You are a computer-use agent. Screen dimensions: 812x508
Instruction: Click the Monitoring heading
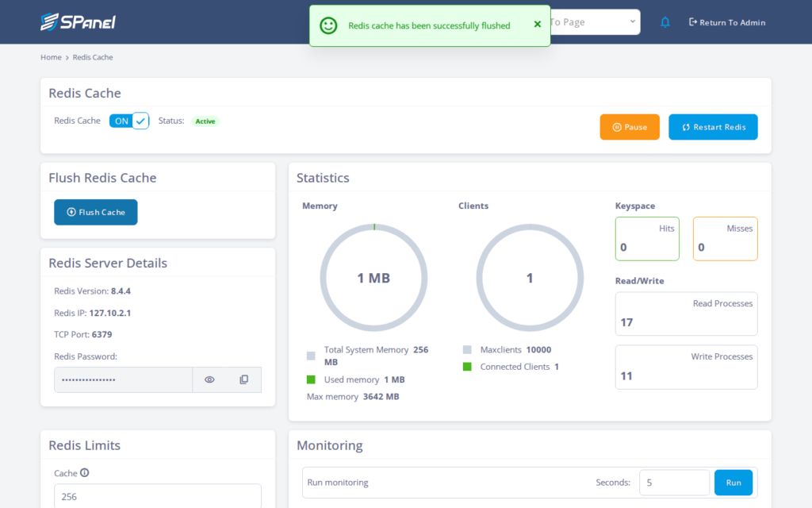[329, 445]
